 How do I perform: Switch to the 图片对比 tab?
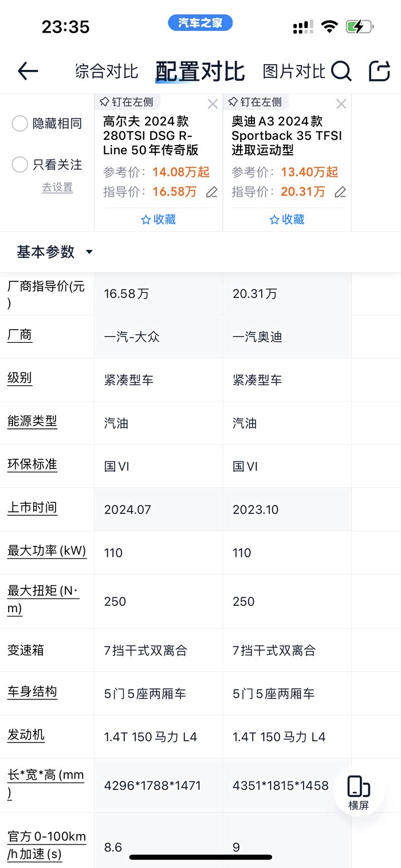coord(293,71)
